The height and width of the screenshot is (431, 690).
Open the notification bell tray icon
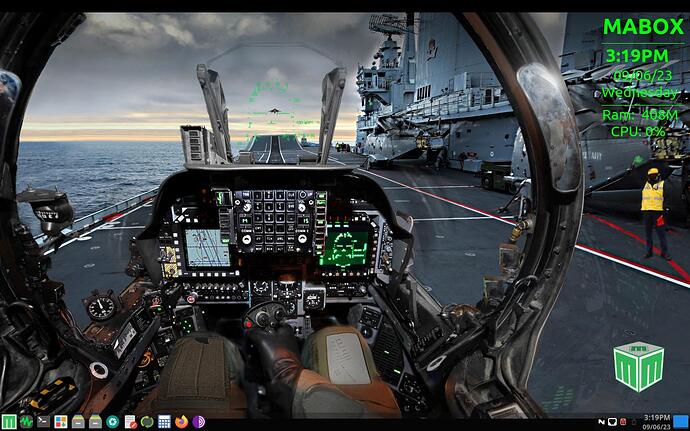point(634,422)
